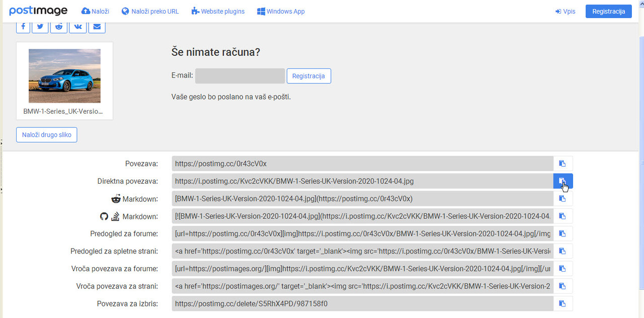Copy the Povezava za izbris link
The height and width of the screenshot is (318, 644).
pos(563,304)
